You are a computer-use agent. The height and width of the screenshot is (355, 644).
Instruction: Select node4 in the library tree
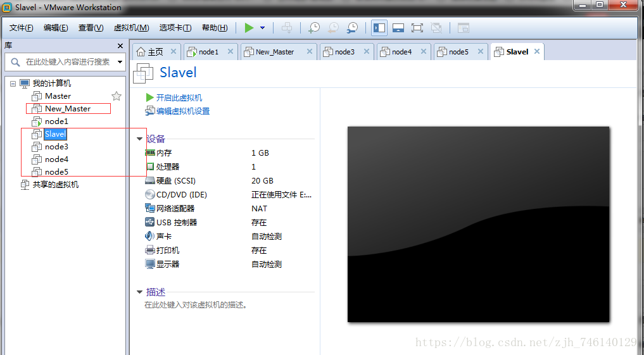57,159
